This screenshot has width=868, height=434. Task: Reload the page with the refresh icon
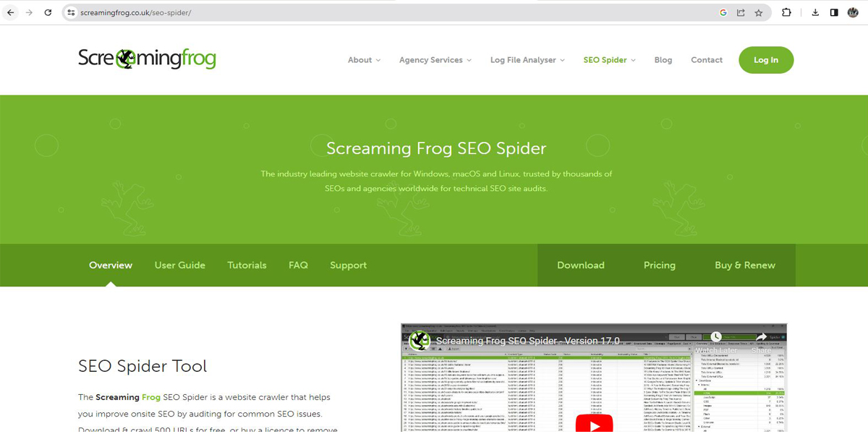(x=48, y=12)
